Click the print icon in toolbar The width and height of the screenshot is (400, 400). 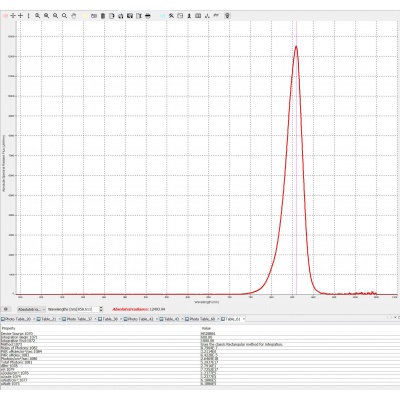[x=148, y=16]
